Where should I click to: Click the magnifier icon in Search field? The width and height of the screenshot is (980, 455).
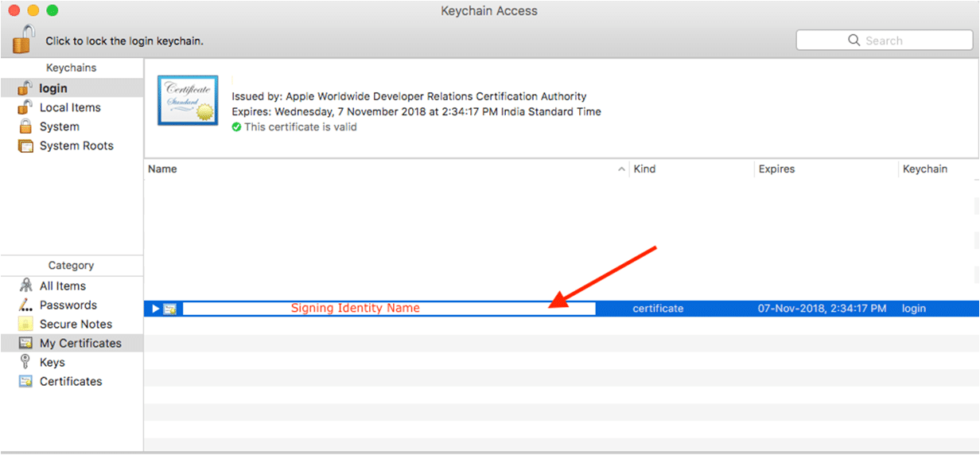click(854, 40)
